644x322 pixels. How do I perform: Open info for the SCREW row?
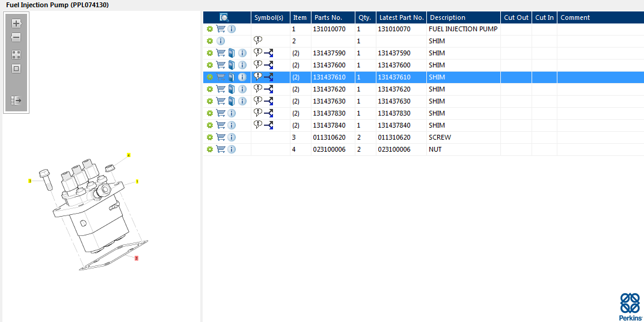click(x=232, y=137)
